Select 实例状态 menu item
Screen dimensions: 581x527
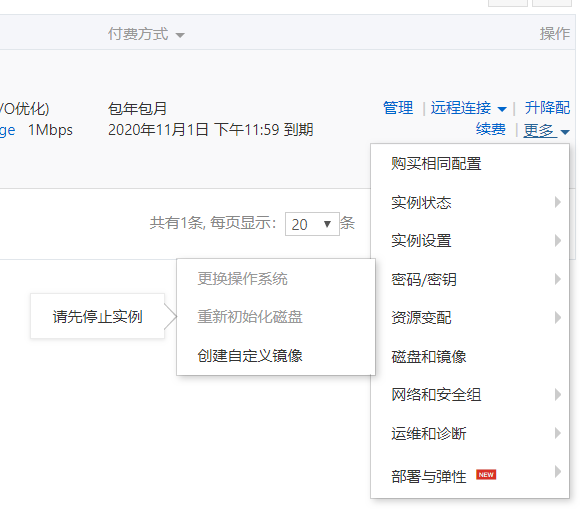click(469, 202)
